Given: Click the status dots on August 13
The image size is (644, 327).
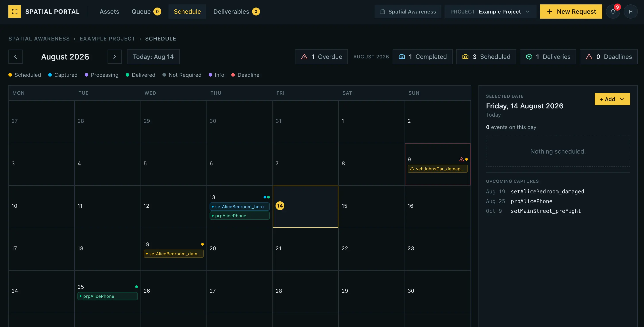Looking at the screenshot, I should coord(266,197).
